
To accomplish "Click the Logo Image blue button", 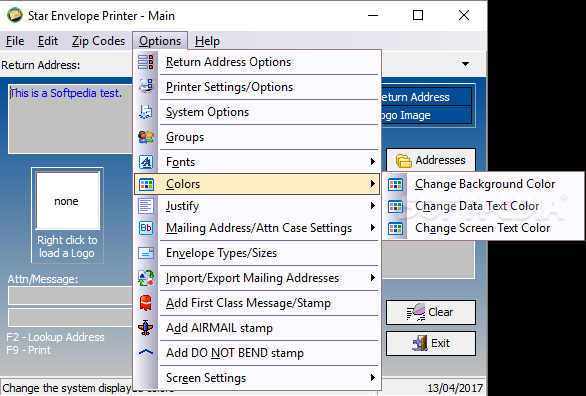I will click(x=426, y=115).
